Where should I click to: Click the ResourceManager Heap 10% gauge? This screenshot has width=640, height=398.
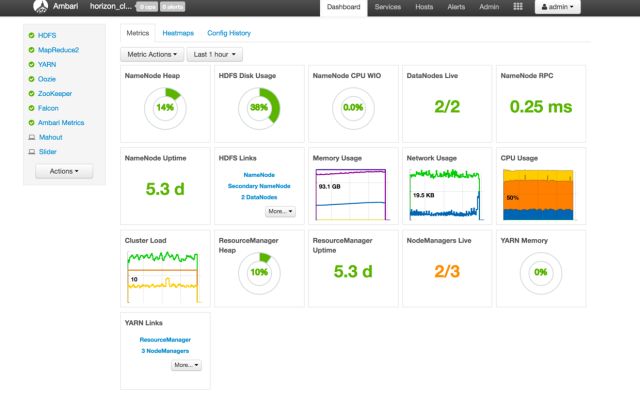coord(259,273)
